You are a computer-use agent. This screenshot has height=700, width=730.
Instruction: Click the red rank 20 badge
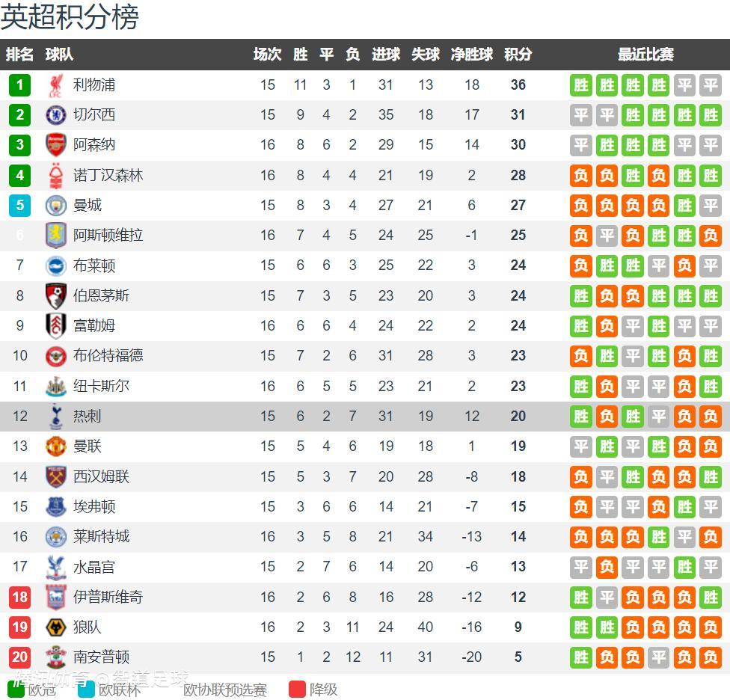pyautogui.click(x=20, y=657)
